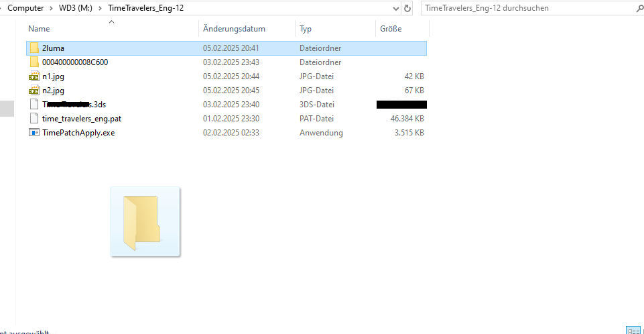The width and height of the screenshot is (644, 334).
Task: Click the 42 KB size value
Action: pyautogui.click(x=414, y=76)
